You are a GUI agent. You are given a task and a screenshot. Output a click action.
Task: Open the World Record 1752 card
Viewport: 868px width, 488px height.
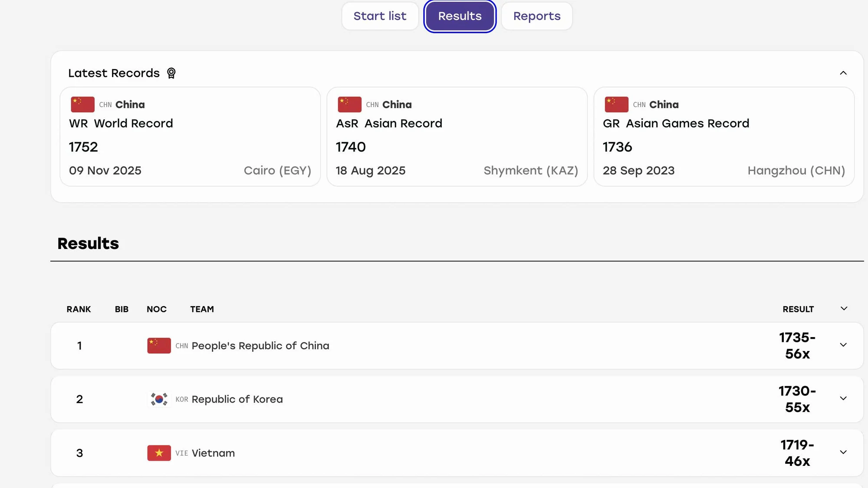(190, 137)
